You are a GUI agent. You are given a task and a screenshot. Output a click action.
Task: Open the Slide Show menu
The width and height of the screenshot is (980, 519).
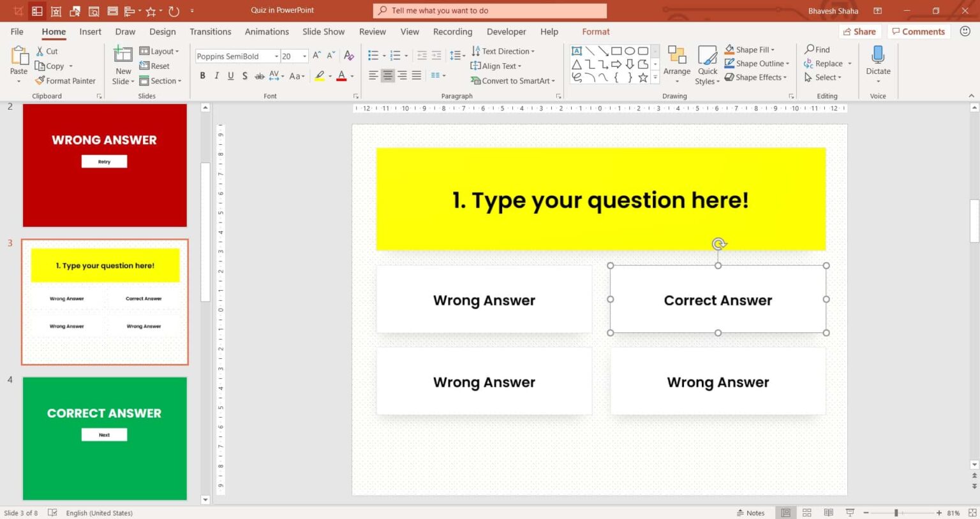coord(323,31)
